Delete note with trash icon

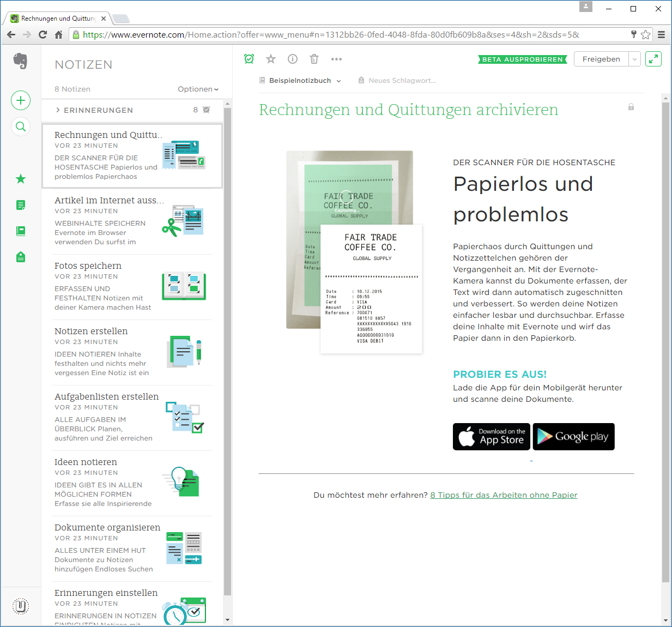tap(314, 59)
